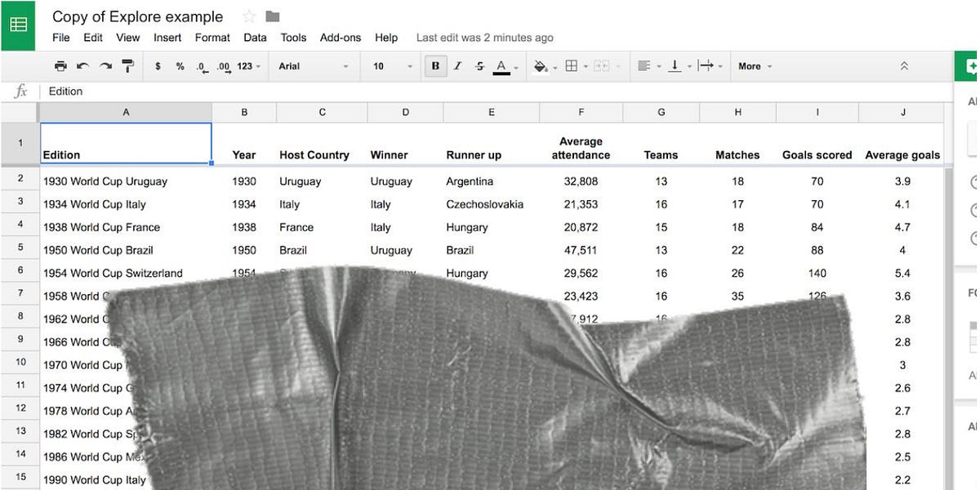Open the Tools menu
The image size is (980, 490).
click(293, 38)
